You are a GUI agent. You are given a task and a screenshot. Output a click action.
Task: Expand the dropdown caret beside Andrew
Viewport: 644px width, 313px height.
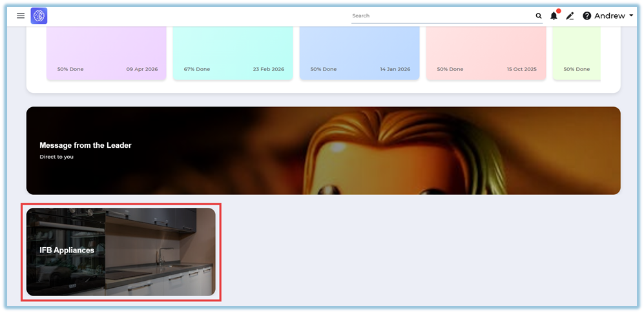pyautogui.click(x=631, y=15)
